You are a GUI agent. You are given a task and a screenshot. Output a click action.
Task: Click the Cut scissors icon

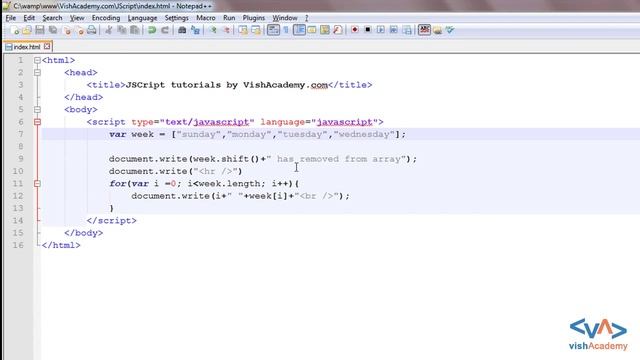click(109, 30)
